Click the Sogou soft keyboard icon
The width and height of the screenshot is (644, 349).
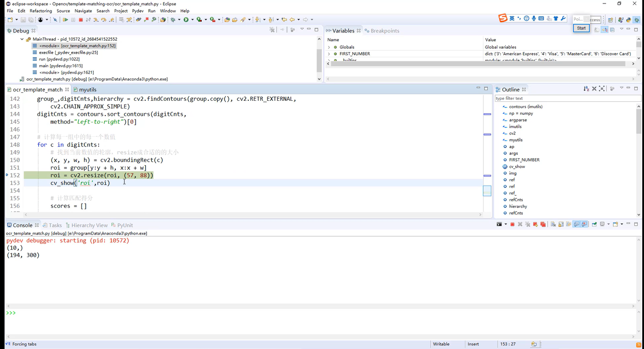(541, 18)
